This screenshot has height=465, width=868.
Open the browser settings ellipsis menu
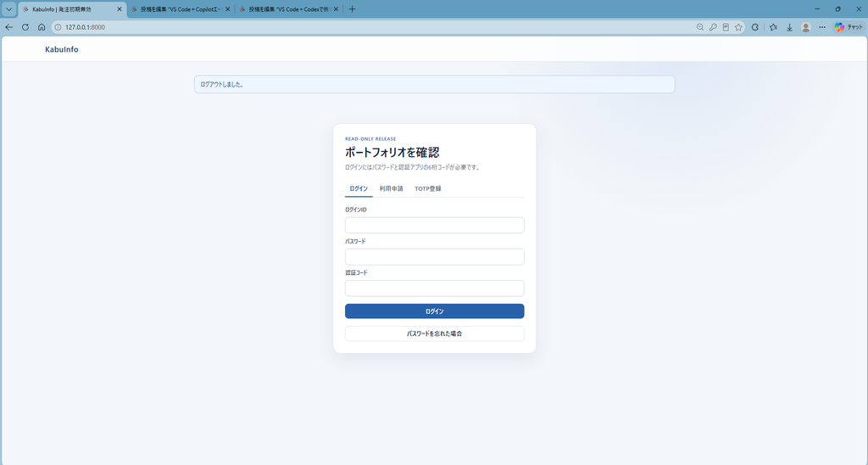(822, 27)
